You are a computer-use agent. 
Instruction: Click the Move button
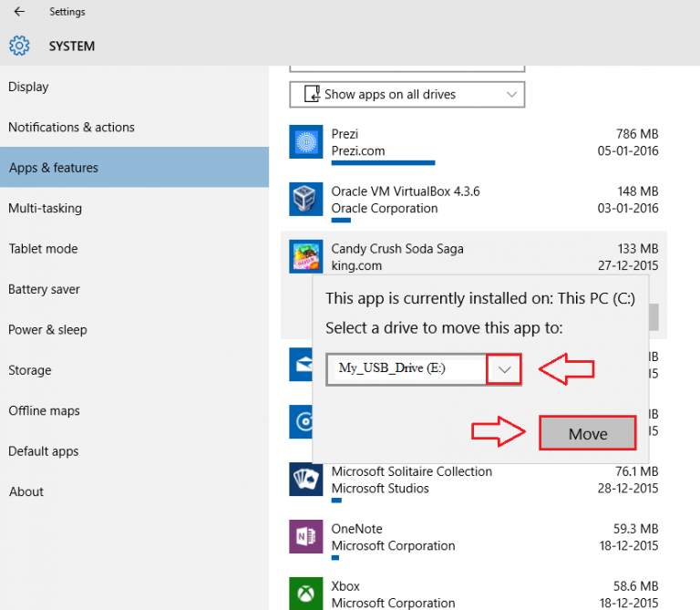(588, 433)
